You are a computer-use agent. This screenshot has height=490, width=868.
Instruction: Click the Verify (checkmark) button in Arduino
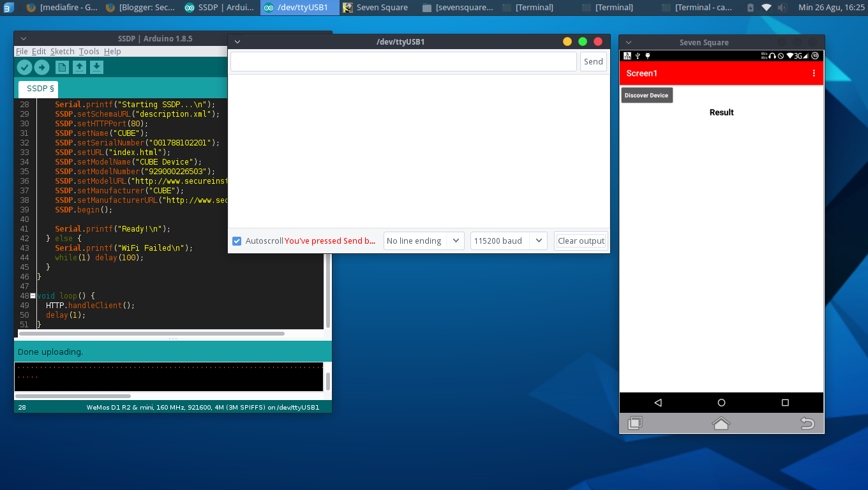point(24,66)
